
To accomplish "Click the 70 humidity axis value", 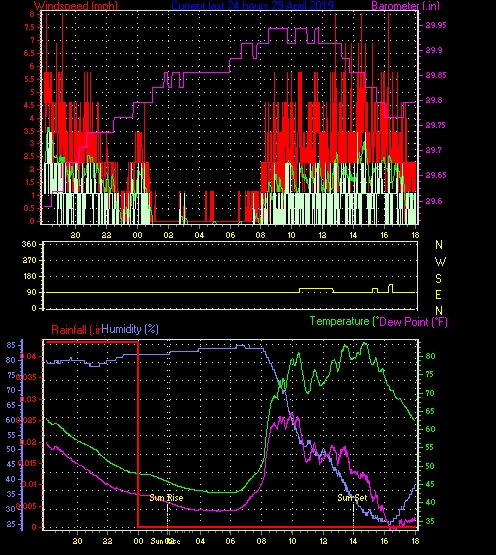I will (11, 390).
